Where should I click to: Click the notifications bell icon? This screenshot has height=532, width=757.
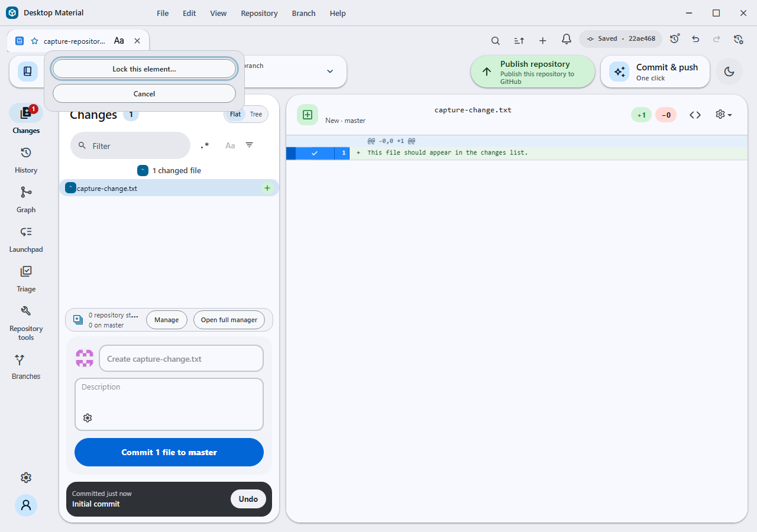(567, 40)
